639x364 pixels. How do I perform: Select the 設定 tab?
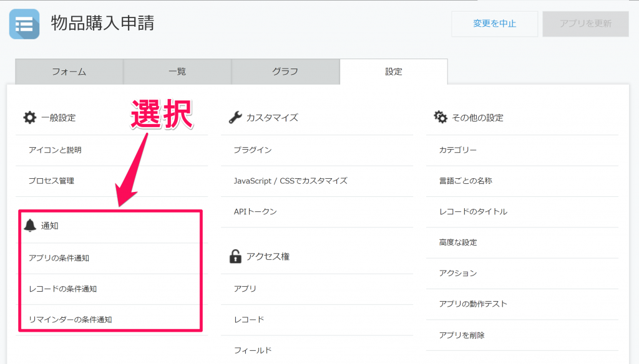click(x=394, y=72)
